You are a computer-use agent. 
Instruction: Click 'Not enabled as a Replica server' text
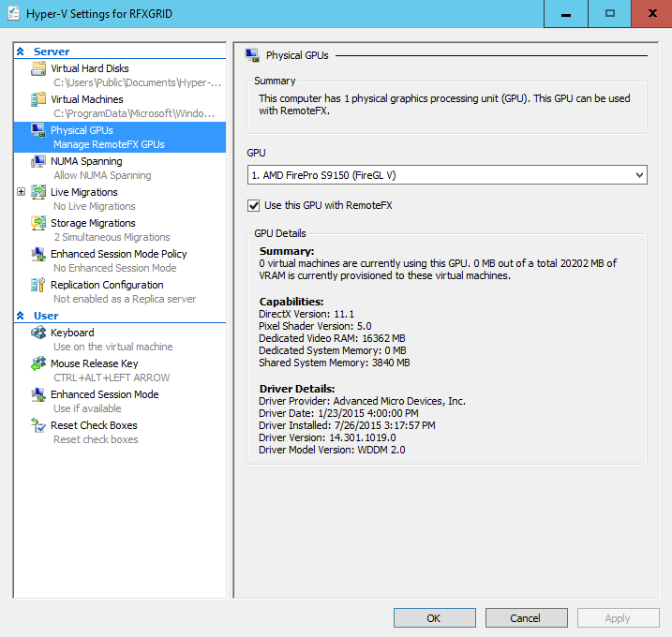[125, 299]
